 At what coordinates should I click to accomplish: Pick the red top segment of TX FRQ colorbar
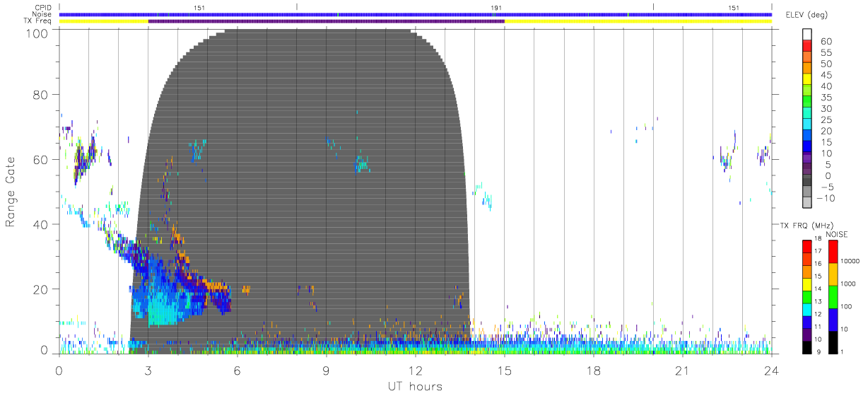807,246
